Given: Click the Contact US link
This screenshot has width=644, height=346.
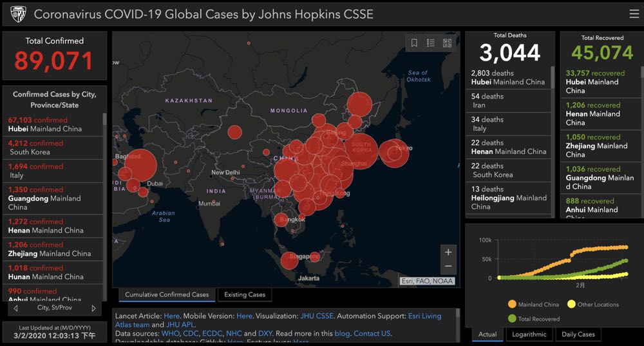Looking at the screenshot, I should pos(372,333).
